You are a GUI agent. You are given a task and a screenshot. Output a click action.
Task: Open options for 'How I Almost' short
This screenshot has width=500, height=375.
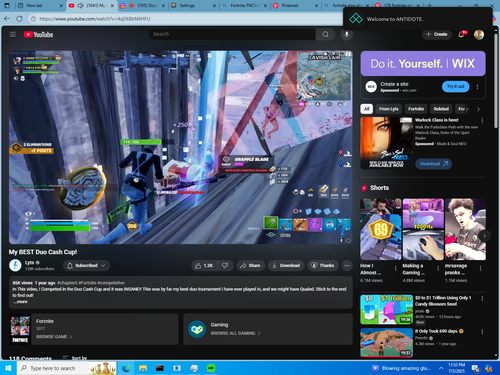pyautogui.click(x=396, y=268)
